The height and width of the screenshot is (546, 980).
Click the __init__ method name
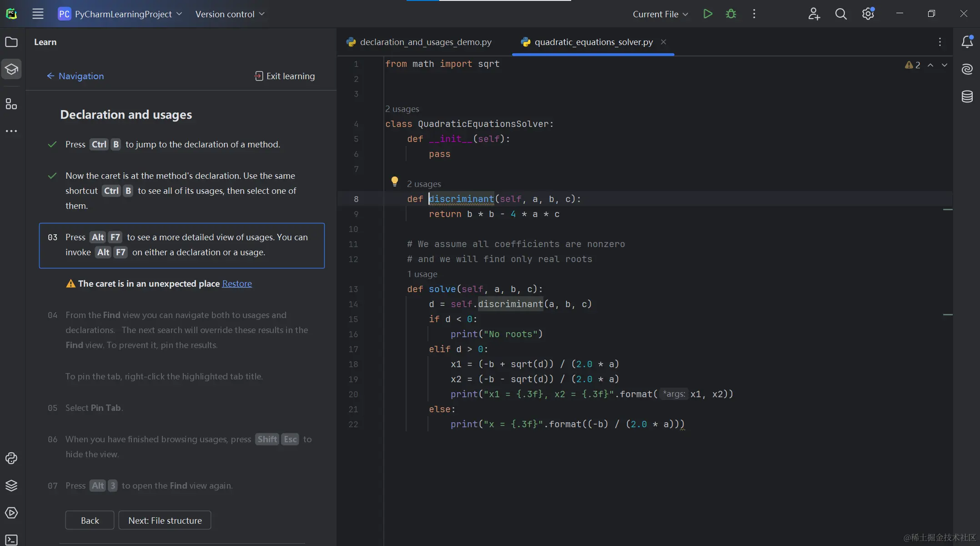(451, 139)
